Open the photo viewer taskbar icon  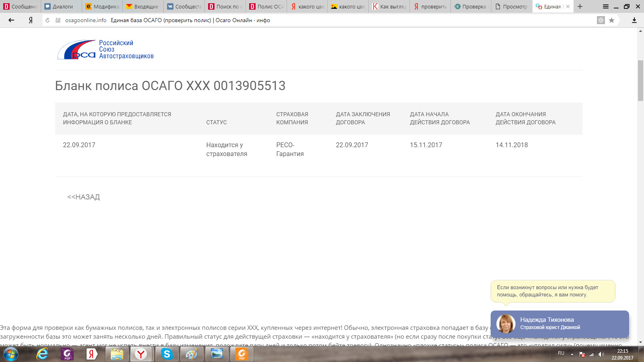click(x=217, y=354)
